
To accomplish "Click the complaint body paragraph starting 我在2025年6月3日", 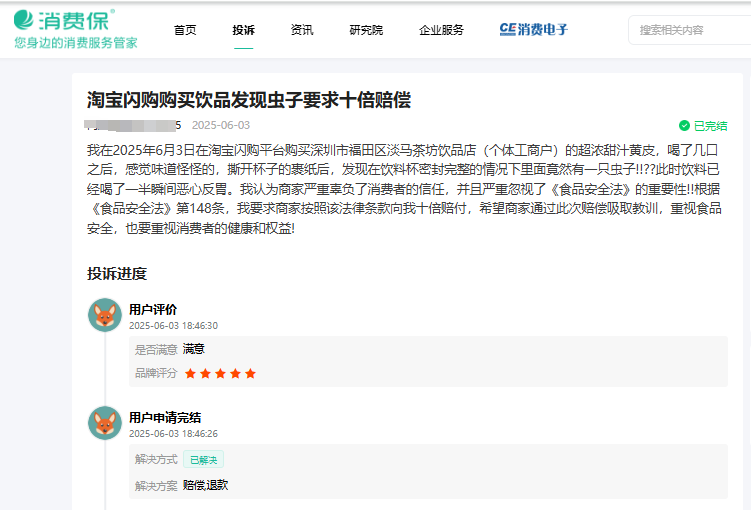I will pyautogui.click(x=404, y=189).
